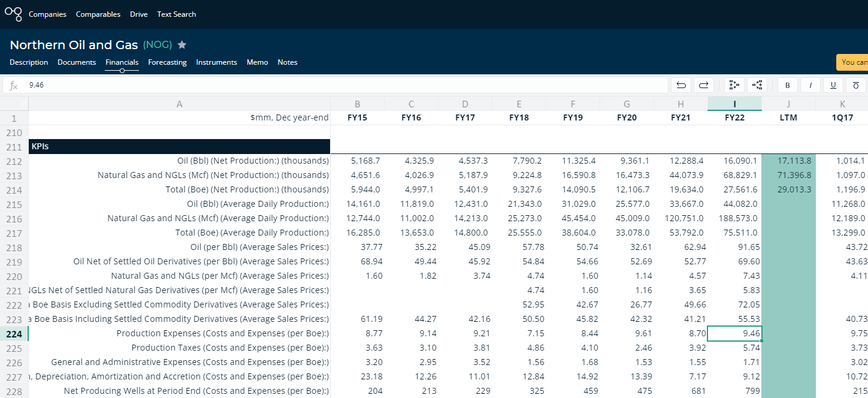Select FY17 value 11.01
Image resolution: width=868 pixels, height=398 pixels.
click(x=465, y=376)
